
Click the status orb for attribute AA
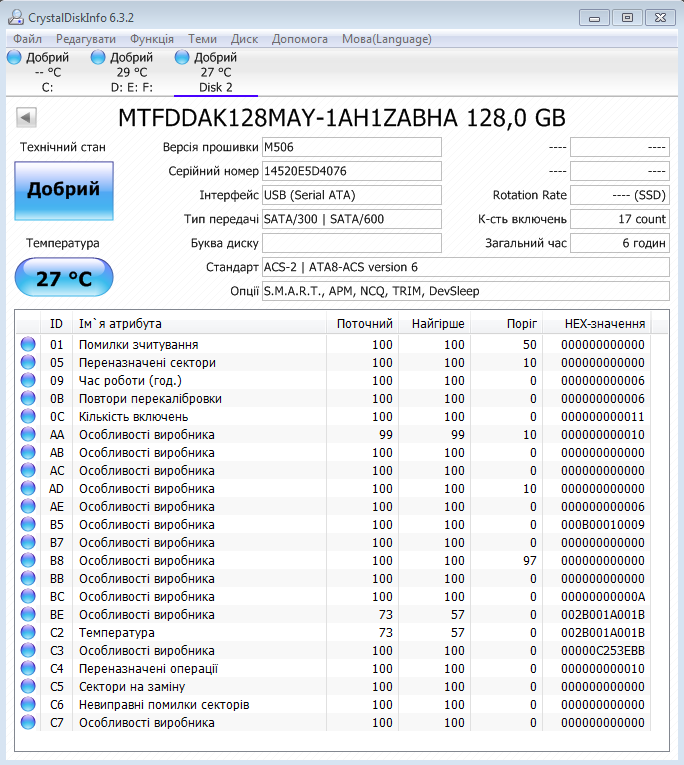coord(28,434)
